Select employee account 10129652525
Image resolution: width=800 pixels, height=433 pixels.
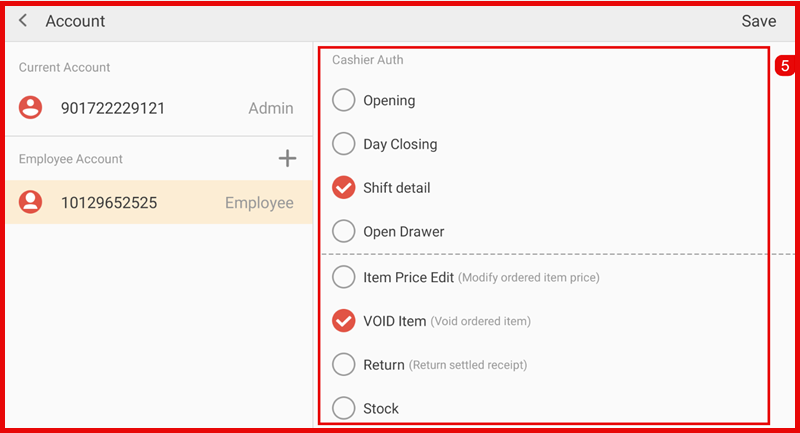[x=109, y=203]
